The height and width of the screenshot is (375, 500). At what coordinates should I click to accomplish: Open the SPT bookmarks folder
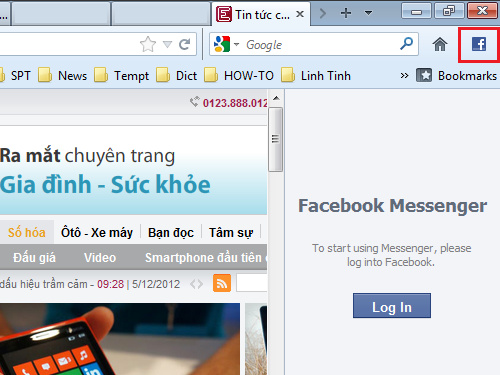coord(15,76)
